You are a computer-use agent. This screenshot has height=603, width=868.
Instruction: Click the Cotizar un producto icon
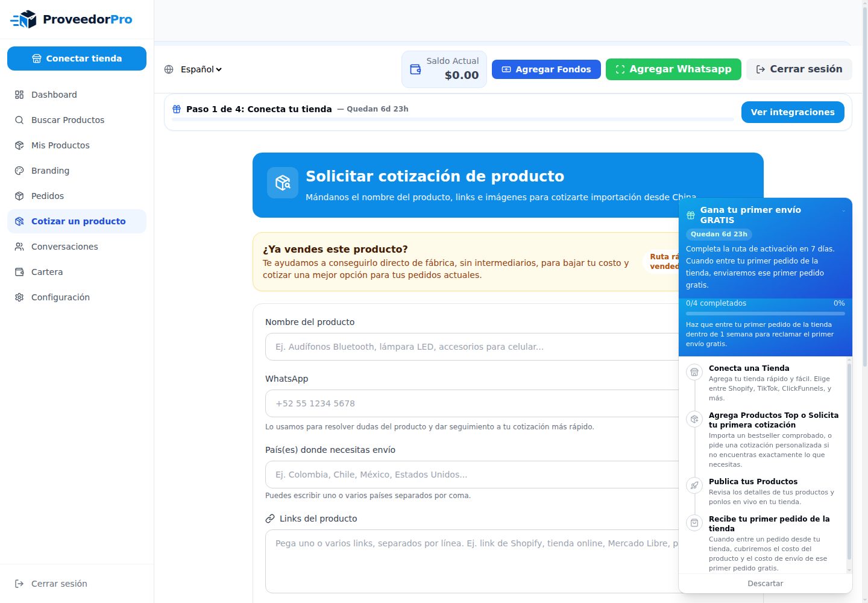pyautogui.click(x=19, y=221)
